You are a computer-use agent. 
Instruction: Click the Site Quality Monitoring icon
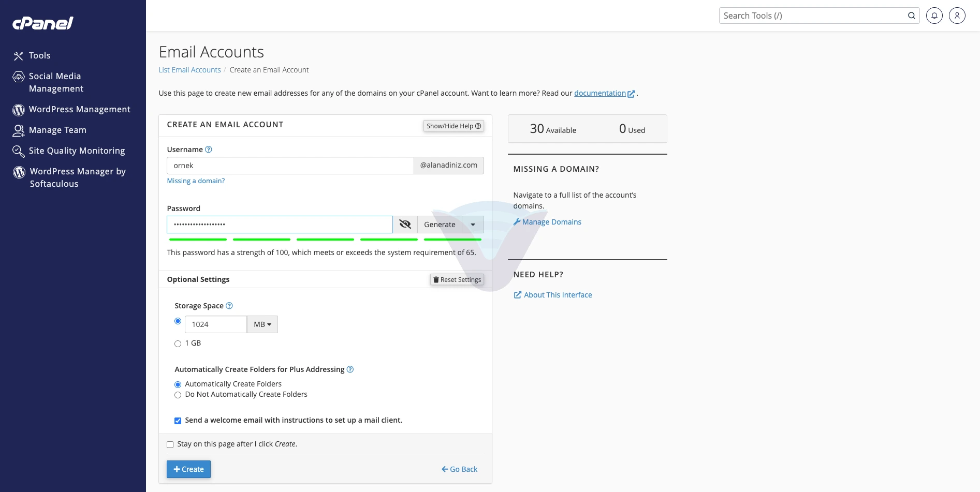(x=19, y=151)
